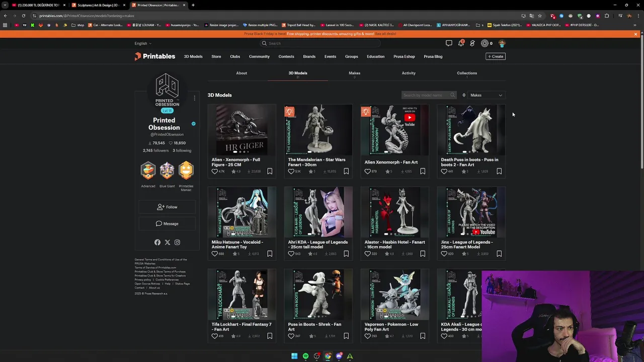The width and height of the screenshot is (644, 362).
Task: Open the Store nav item
Action: [x=216, y=56]
